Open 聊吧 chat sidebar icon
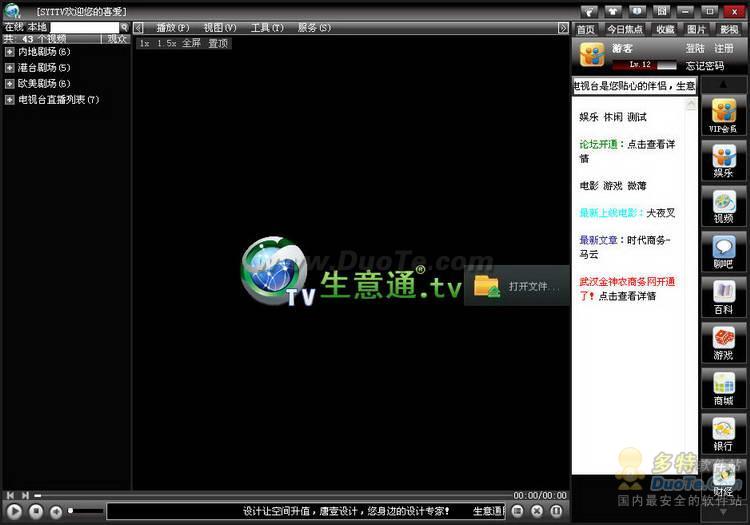 723,252
